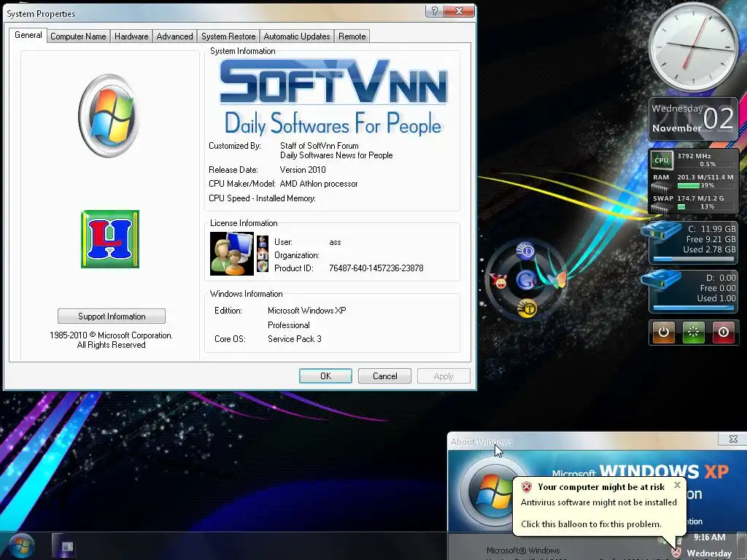Open the Advanced tab
This screenshot has width=747, height=560.
point(175,36)
